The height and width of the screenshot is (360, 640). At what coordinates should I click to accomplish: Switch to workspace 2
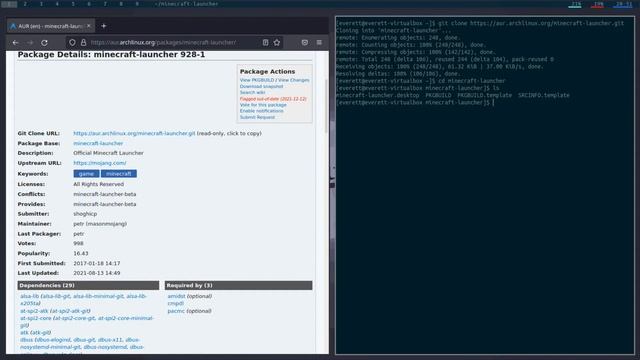25,4
